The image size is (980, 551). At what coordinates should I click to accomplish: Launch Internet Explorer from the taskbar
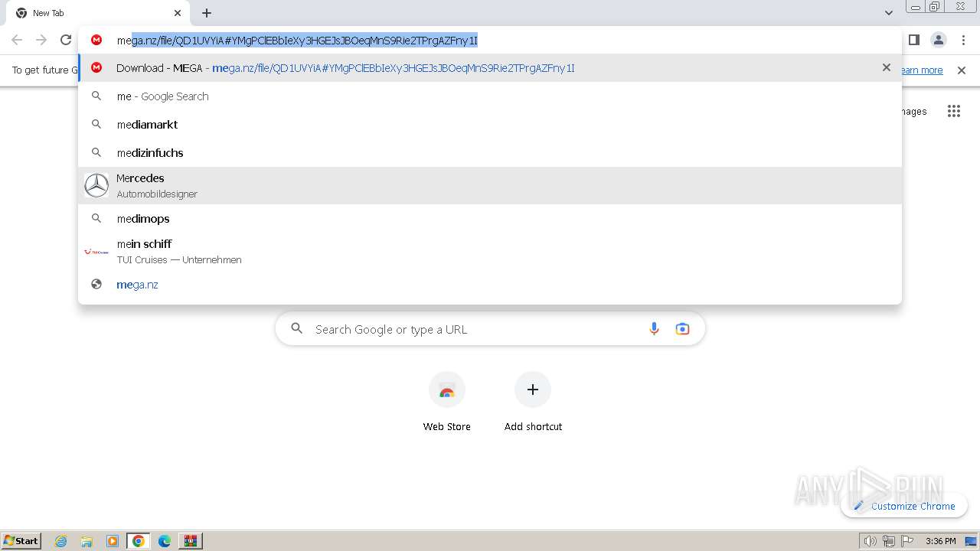click(60, 541)
